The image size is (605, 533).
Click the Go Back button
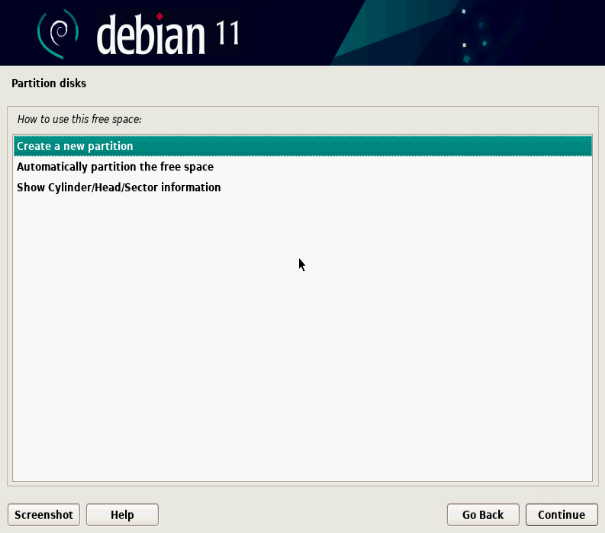coord(483,514)
